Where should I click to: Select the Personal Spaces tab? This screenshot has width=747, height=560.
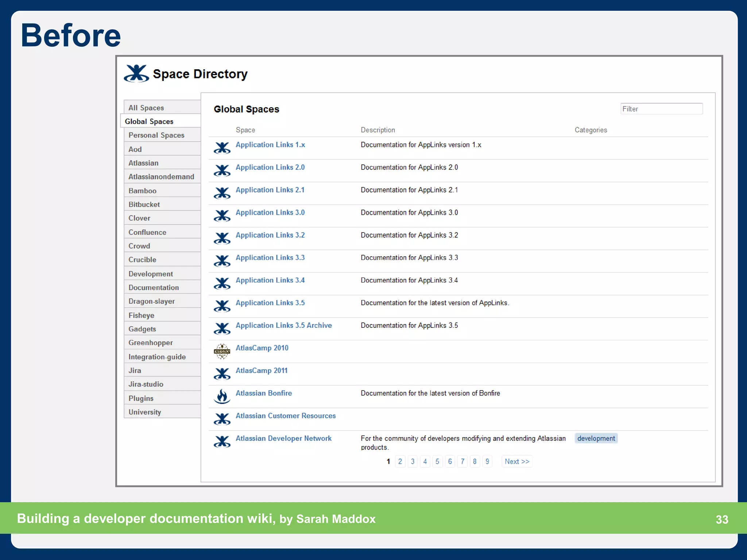coord(156,135)
